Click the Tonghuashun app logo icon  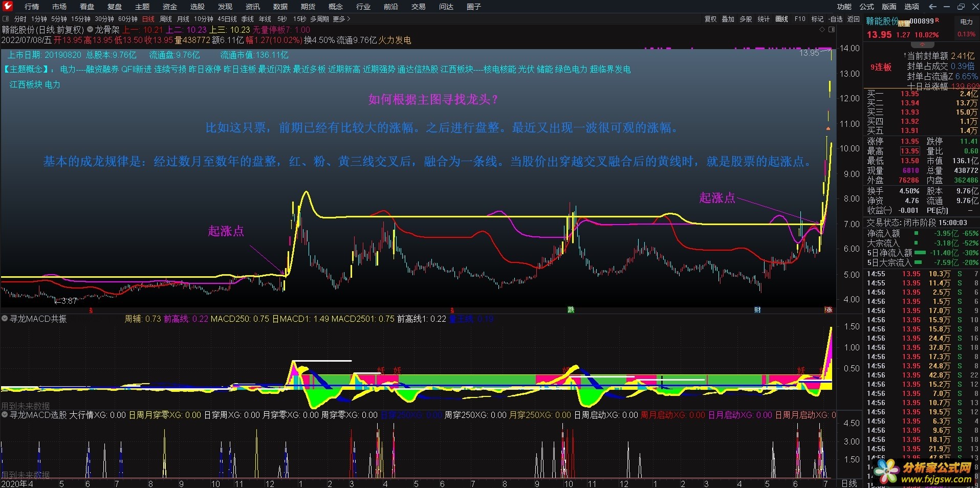click(x=8, y=6)
